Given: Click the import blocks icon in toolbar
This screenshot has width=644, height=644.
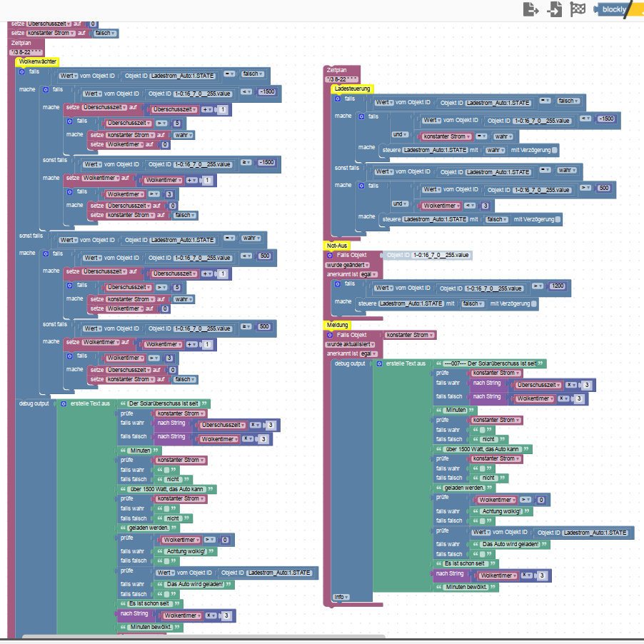Looking at the screenshot, I should [555, 9].
